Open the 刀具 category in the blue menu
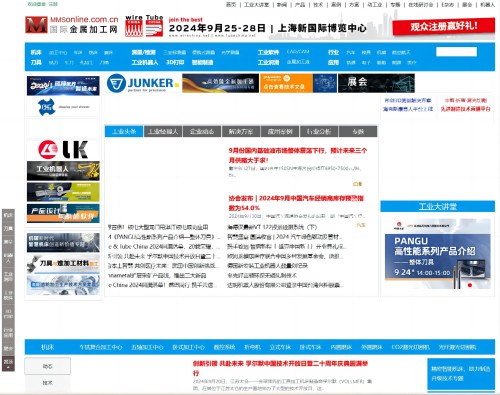This screenshot has width=500, height=395. tap(36, 62)
